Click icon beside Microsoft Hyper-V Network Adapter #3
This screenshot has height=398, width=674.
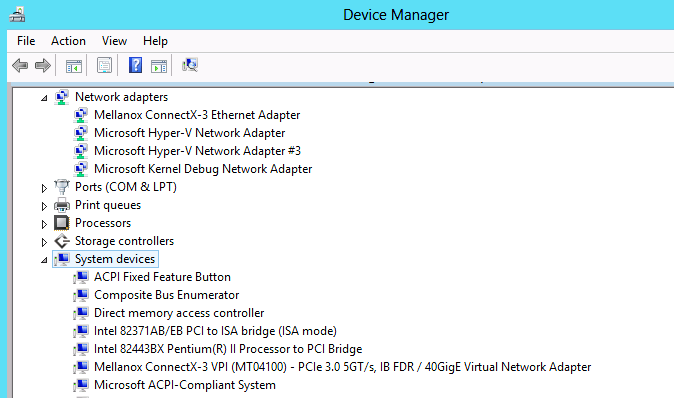[80, 151]
